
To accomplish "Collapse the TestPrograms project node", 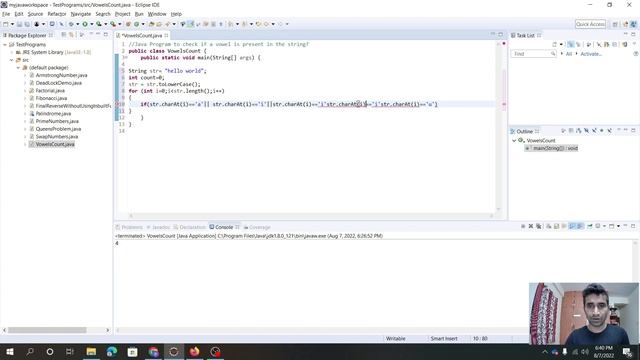I will pyautogui.click(x=5, y=44).
